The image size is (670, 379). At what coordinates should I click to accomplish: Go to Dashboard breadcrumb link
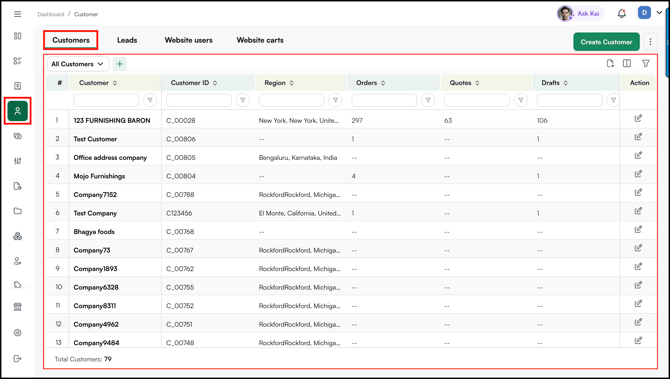pyautogui.click(x=50, y=14)
